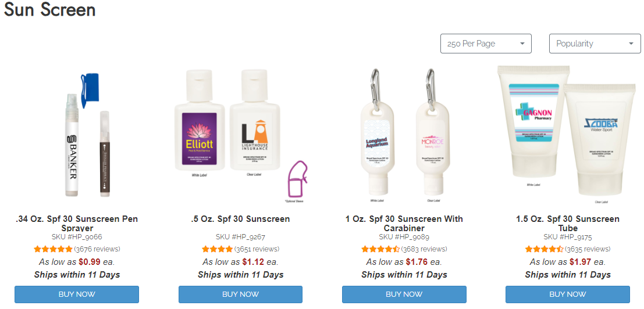Click the Sunscreen Pen Sprayer product image
This screenshot has width=644, height=309.
(84, 135)
